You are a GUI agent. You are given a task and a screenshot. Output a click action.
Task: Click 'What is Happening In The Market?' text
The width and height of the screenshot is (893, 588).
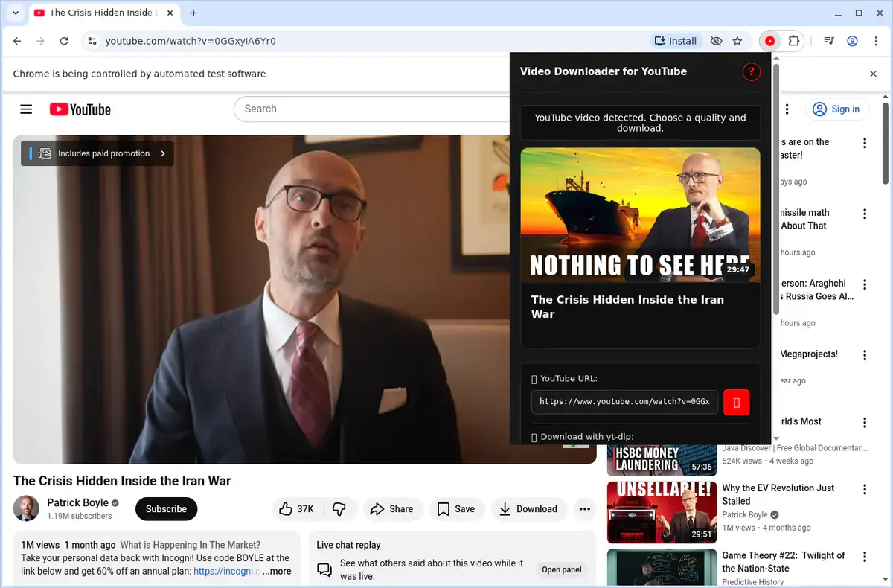[191, 545]
